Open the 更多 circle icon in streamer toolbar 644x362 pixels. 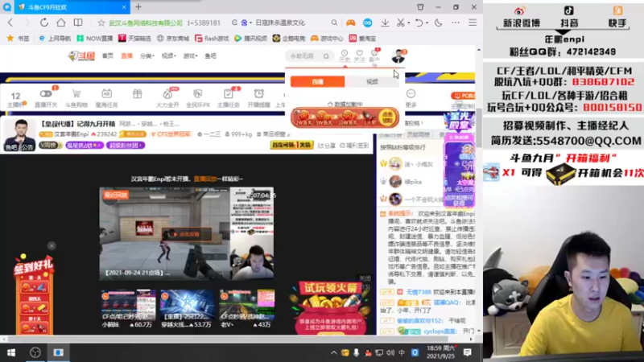(x=411, y=98)
